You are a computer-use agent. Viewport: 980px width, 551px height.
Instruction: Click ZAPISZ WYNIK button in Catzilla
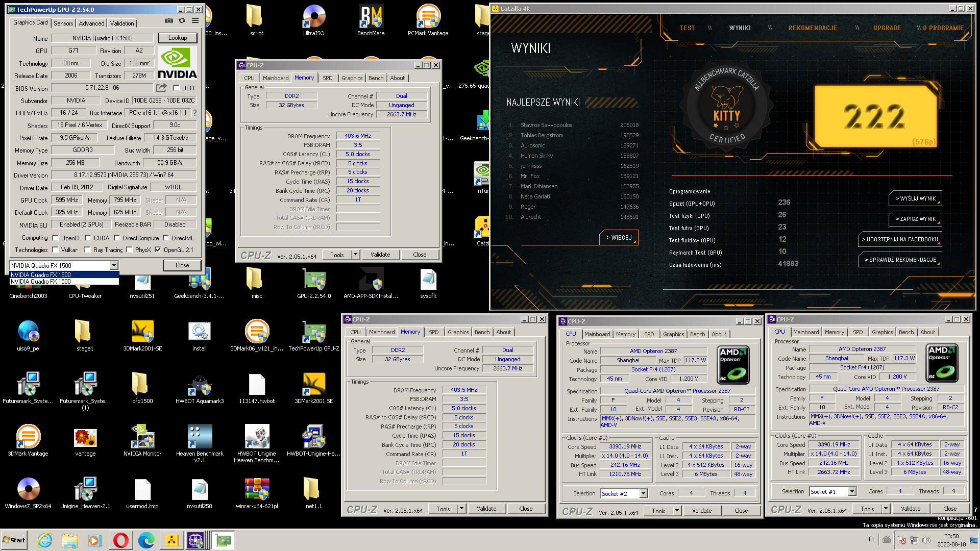[x=915, y=219]
